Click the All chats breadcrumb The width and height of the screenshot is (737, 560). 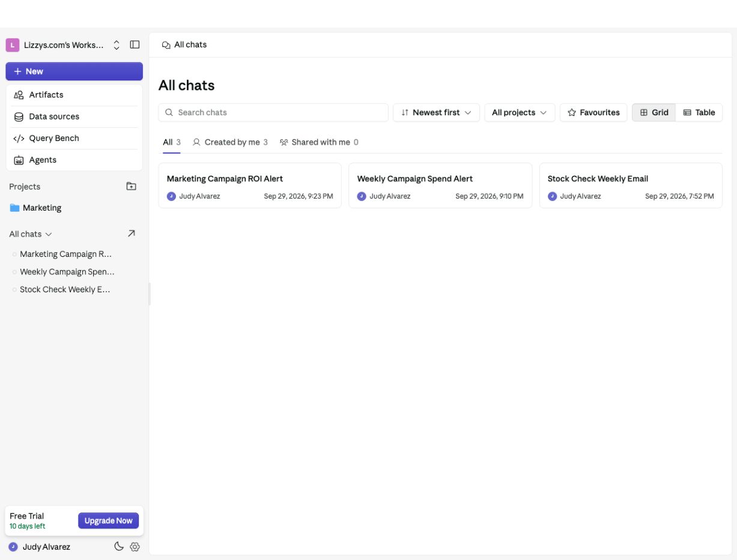184,45
